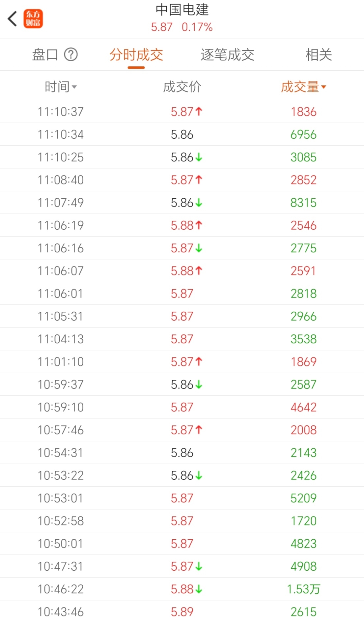Select the 分时成交 tab
Viewport: 364px width, 625px height.
pyautogui.click(x=136, y=55)
